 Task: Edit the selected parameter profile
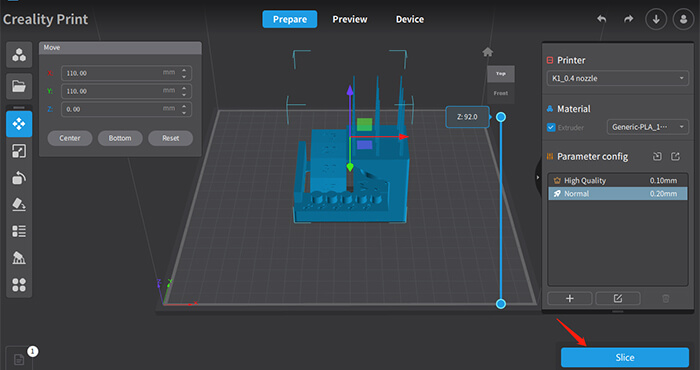pyautogui.click(x=618, y=298)
